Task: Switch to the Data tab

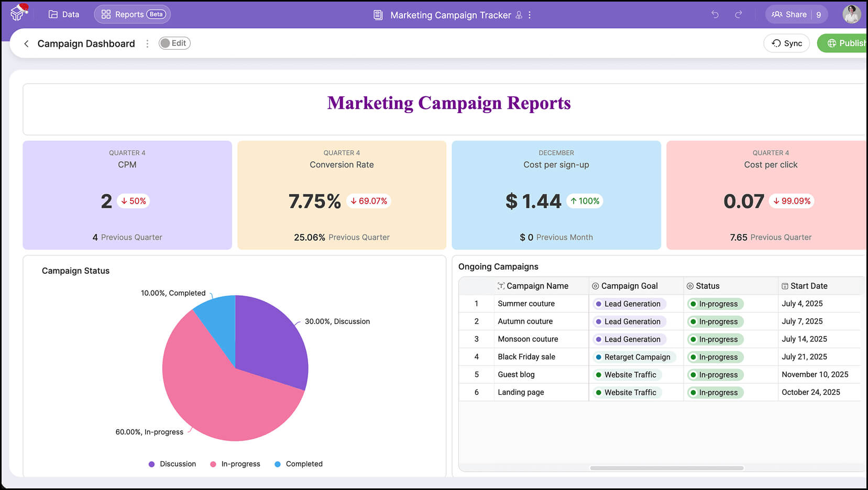Action: coord(64,15)
